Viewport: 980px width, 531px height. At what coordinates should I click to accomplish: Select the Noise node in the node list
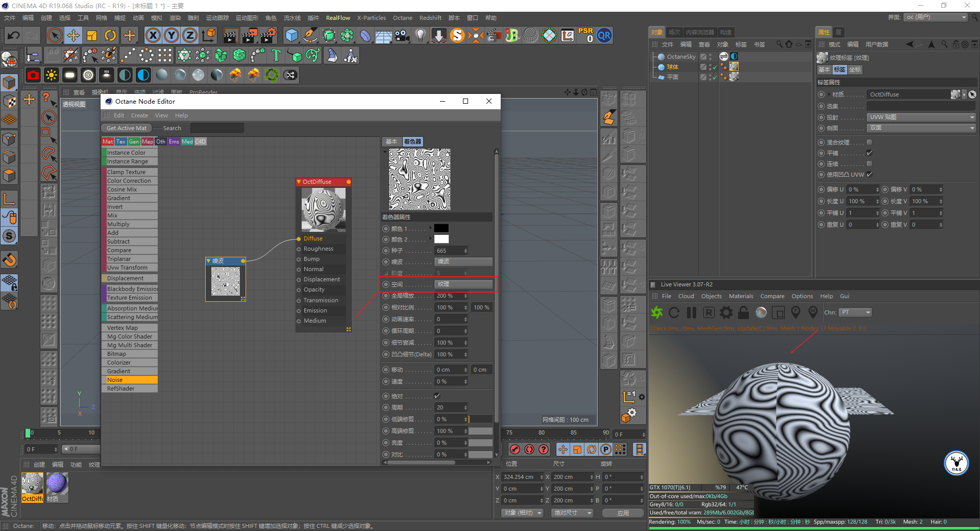130,380
